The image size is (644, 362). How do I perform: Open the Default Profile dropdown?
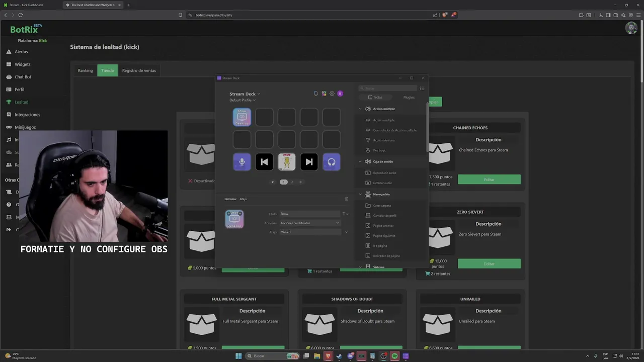click(243, 100)
